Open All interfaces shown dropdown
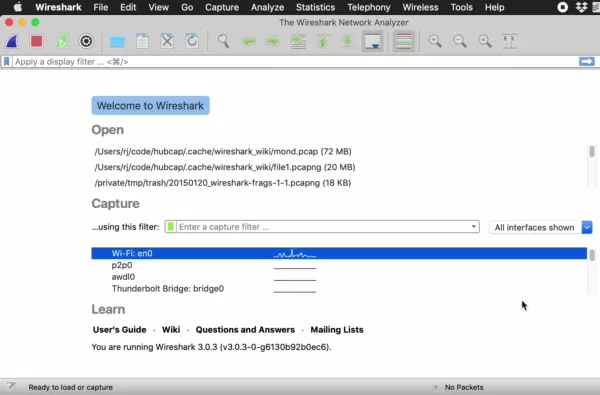Viewport: 600px width, 395px height. 541,227
